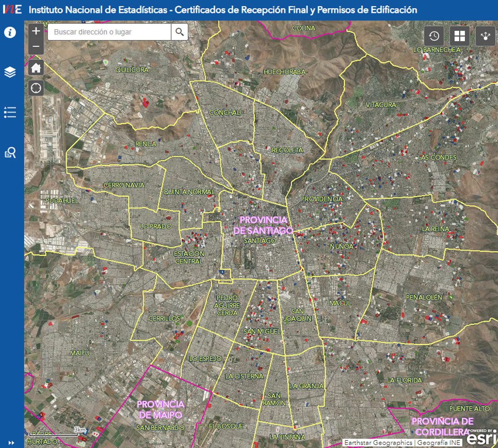Click the PROVINCIA DE SANTIAGO map label
This screenshot has width=498, height=448.
click(x=263, y=225)
